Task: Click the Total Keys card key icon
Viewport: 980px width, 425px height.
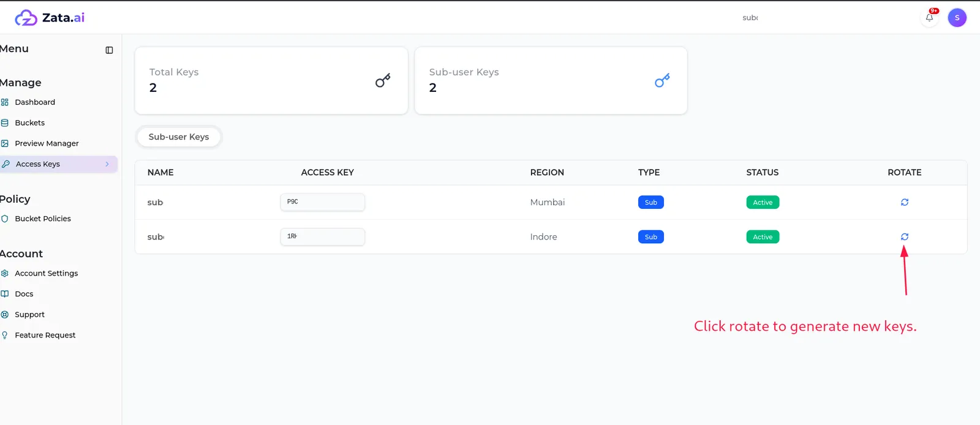Action: (383, 81)
